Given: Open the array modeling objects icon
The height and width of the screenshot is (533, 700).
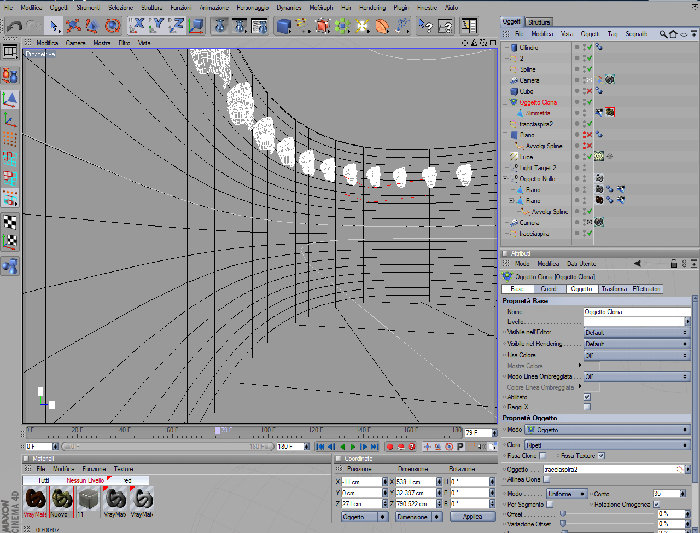Looking at the screenshot, I should coord(342,26).
